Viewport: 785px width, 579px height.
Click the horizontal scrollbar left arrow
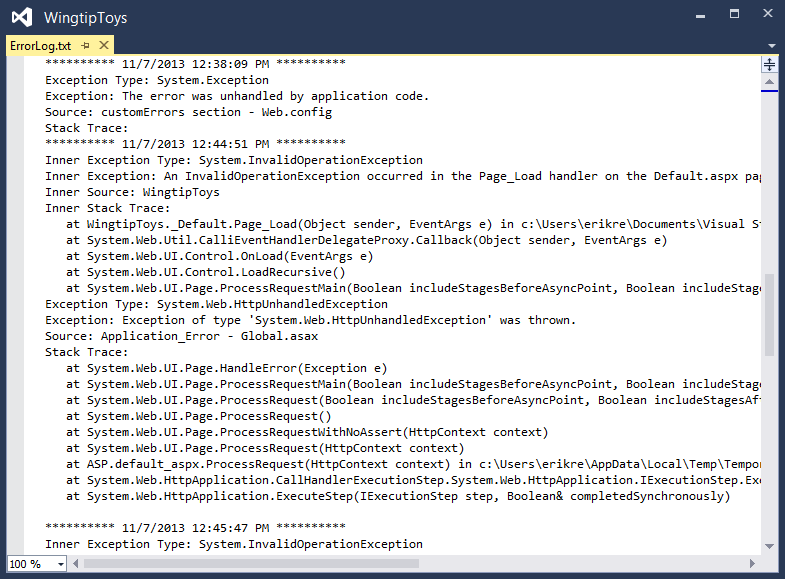[x=76, y=564]
